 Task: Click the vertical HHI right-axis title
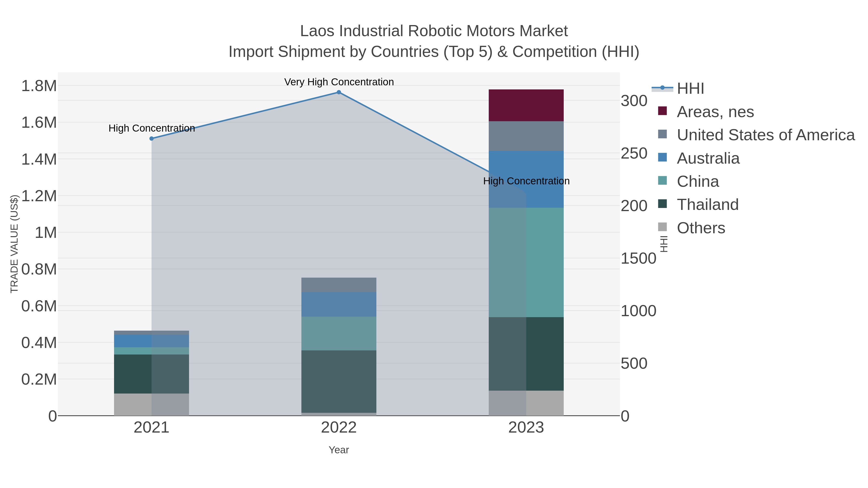[x=664, y=244]
